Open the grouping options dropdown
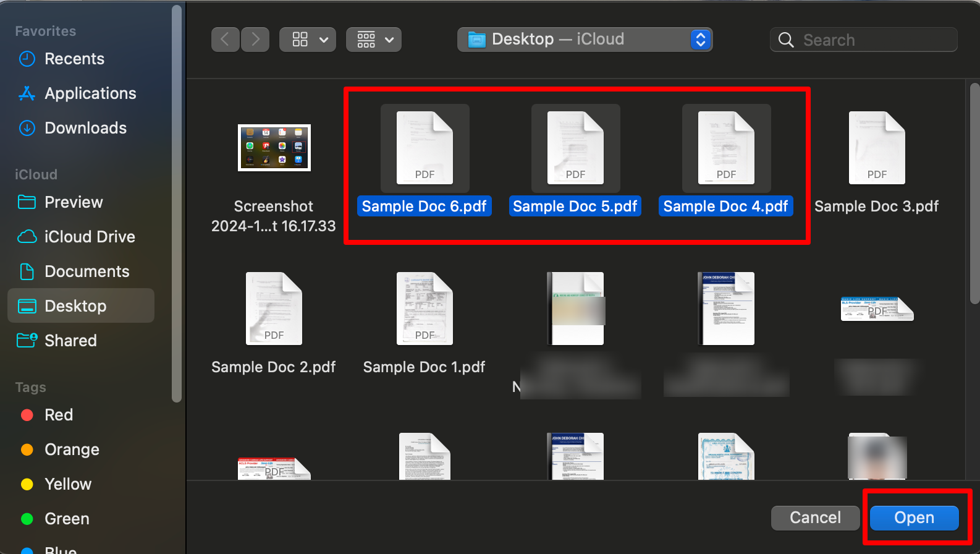This screenshot has height=554, width=980. [374, 40]
